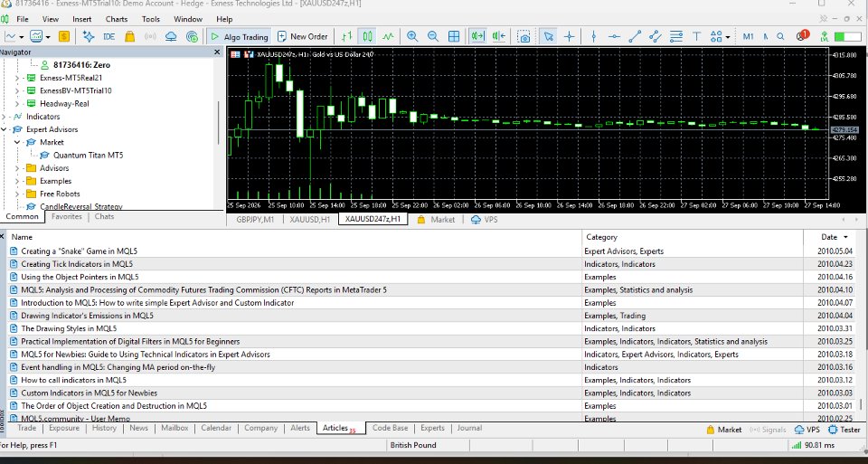Open article Creating a "Snake" Game in MQL5
Image resolution: width=868 pixels, height=464 pixels.
80,251
